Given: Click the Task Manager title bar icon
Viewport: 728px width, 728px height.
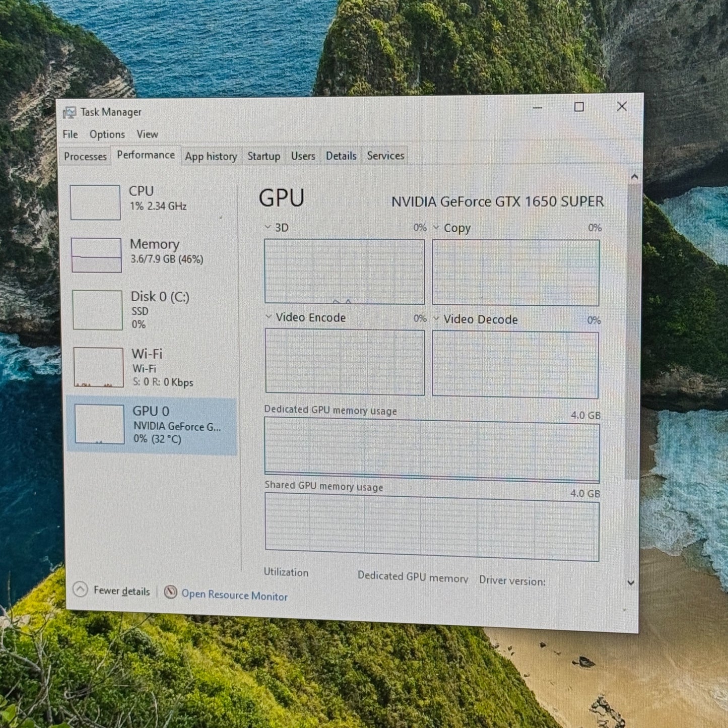Looking at the screenshot, I should coord(71,111).
